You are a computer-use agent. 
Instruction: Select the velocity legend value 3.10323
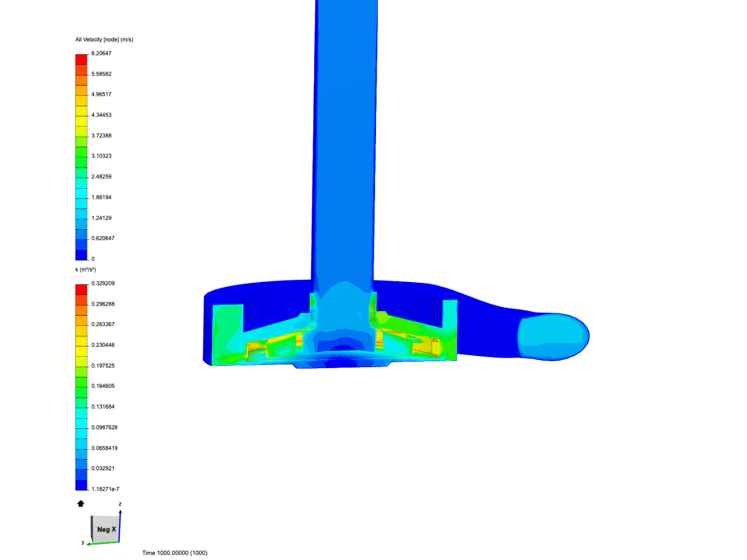tap(101, 156)
